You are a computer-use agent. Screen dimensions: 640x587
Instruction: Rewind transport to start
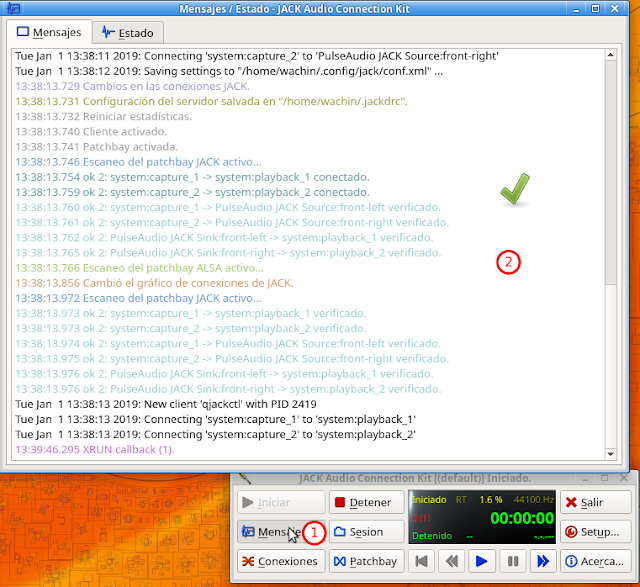click(421, 561)
